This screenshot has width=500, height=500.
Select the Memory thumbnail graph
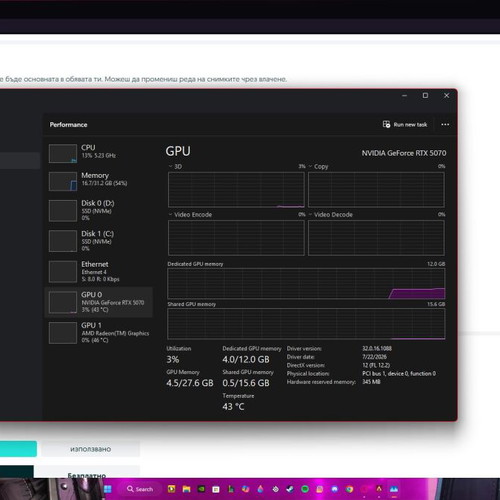[x=63, y=181]
